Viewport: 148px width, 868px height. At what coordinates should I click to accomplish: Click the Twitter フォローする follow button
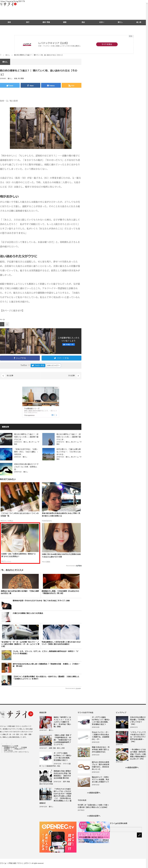tap(38, 365)
